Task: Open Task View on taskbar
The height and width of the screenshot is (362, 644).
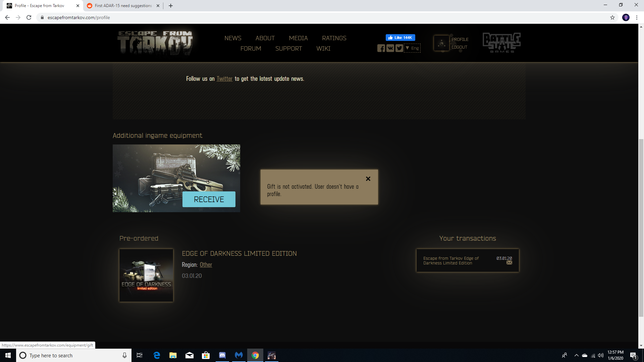Action: (x=140, y=355)
